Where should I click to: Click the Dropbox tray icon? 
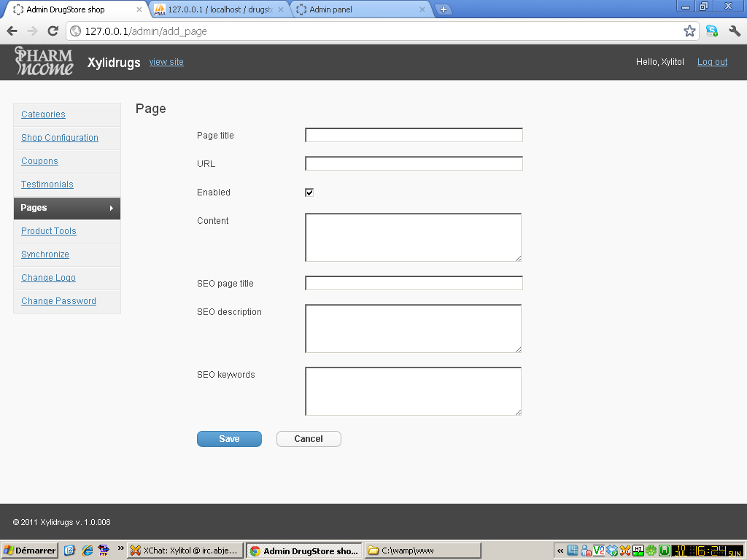tap(612, 551)
